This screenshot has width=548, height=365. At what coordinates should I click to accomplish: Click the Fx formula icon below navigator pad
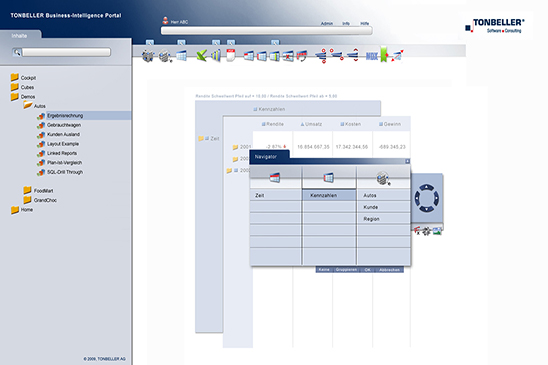tap(417, 231)
